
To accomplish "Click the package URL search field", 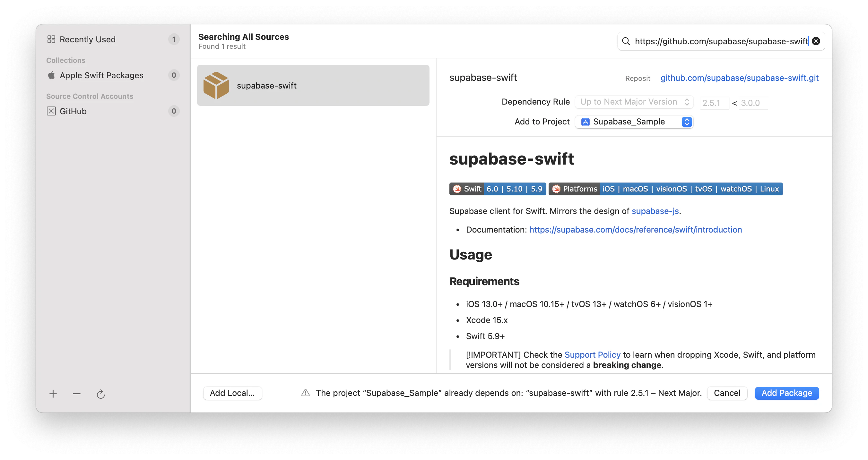I will 721,41.
